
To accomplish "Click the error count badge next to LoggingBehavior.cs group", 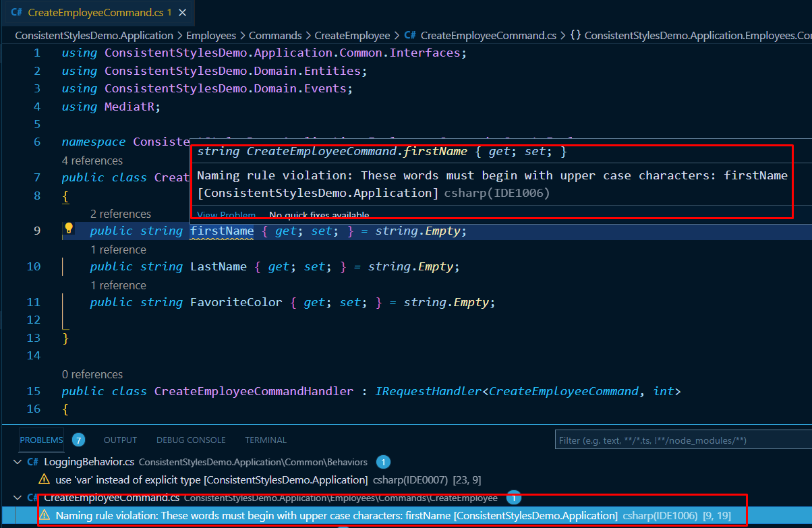I will point(383,462).
